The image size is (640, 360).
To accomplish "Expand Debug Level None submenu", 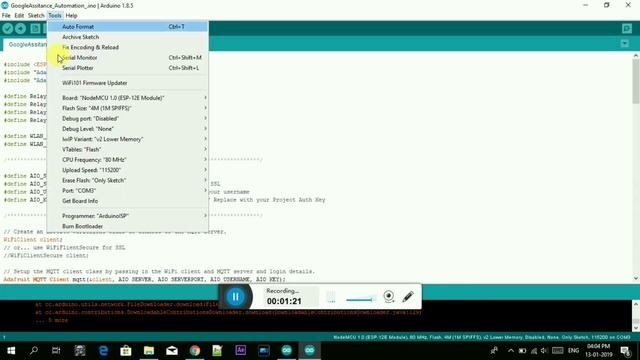I will point(128,129).
